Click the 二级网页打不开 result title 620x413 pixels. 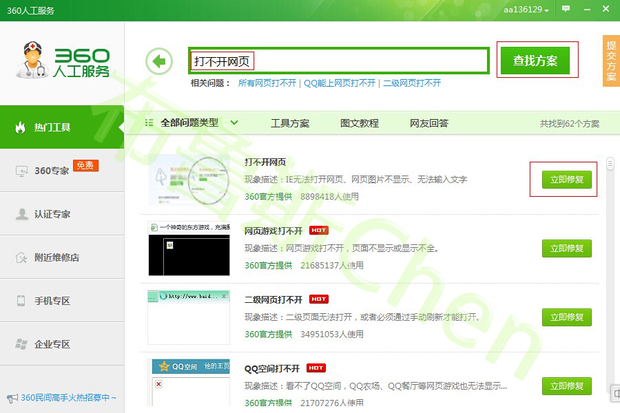tap(273, 299)
